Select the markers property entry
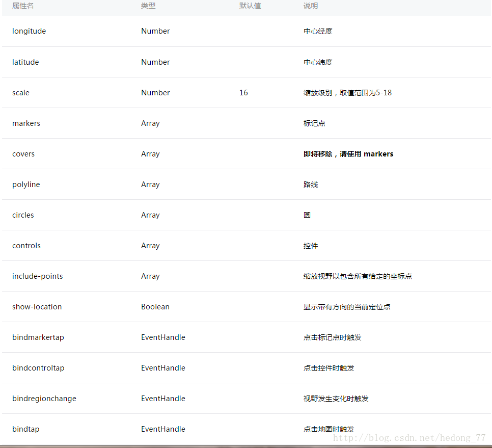492x448 pixels. pyautogui.click(x=26, y=123)
